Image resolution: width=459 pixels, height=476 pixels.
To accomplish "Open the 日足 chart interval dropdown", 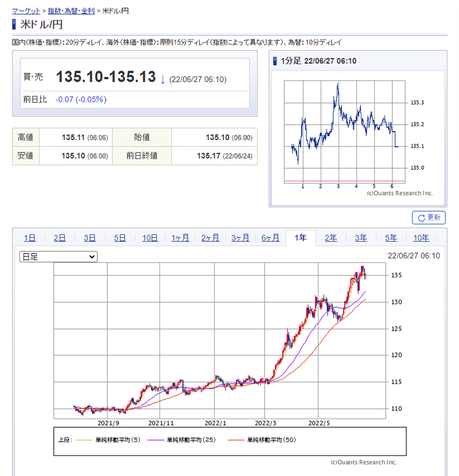I will (x=59, y=257).
